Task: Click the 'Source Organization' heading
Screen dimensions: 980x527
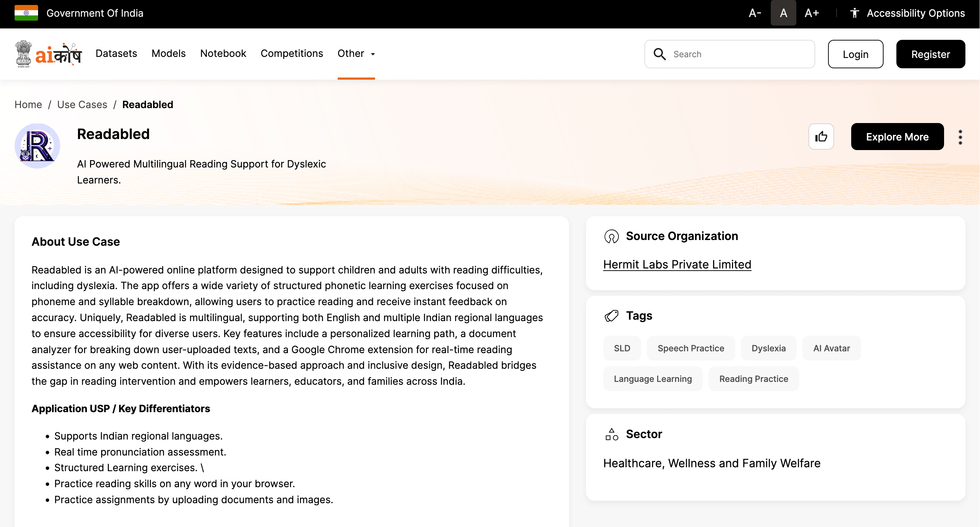Action: (682, 236)
